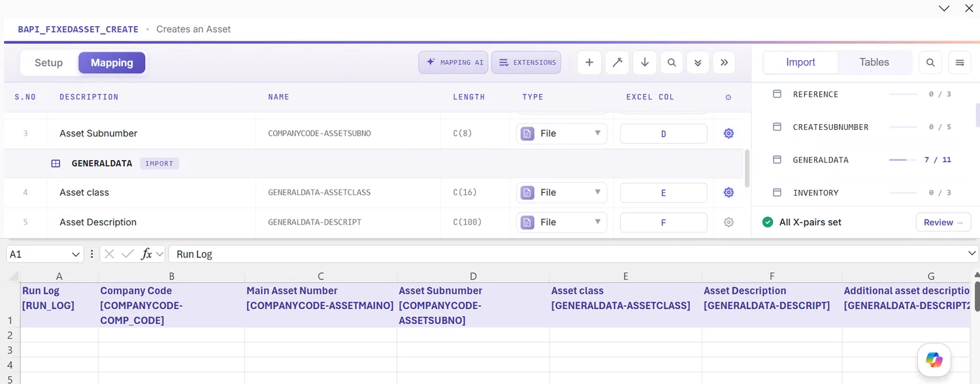Click the green All X-pairs set checkmark
Screen dimensions: 980x384
click(768, 222)
